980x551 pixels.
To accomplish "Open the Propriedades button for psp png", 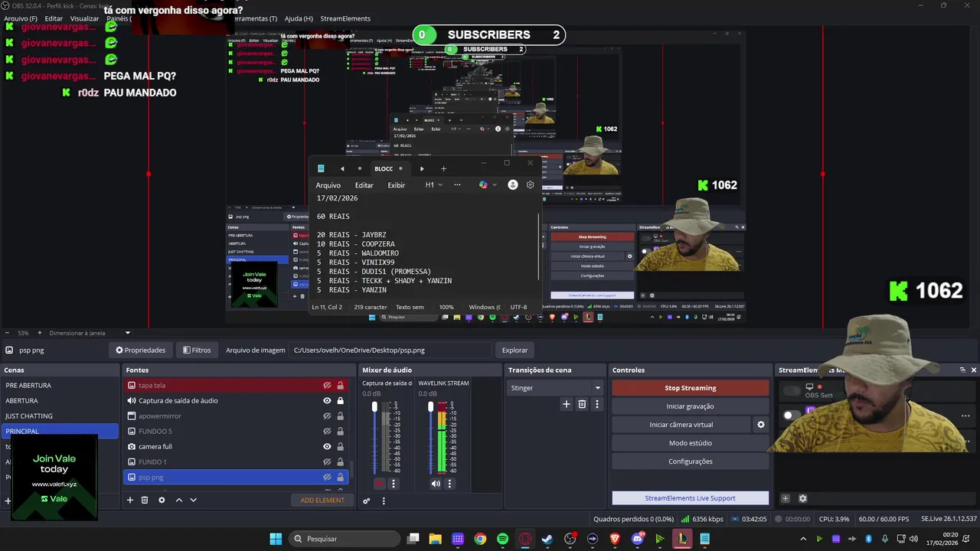I will (141, 350).
